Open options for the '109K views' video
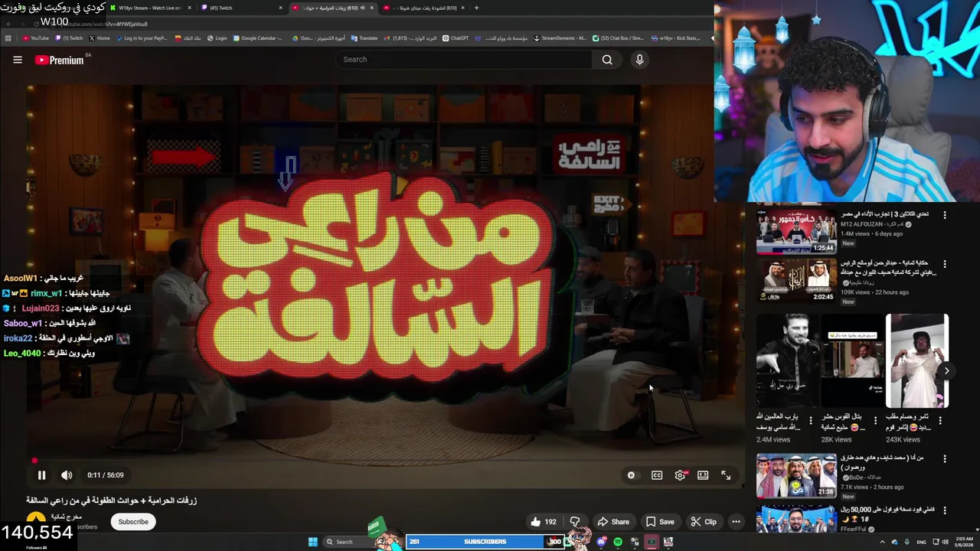This screenshot has width=980, height=551. pos(945,264)
